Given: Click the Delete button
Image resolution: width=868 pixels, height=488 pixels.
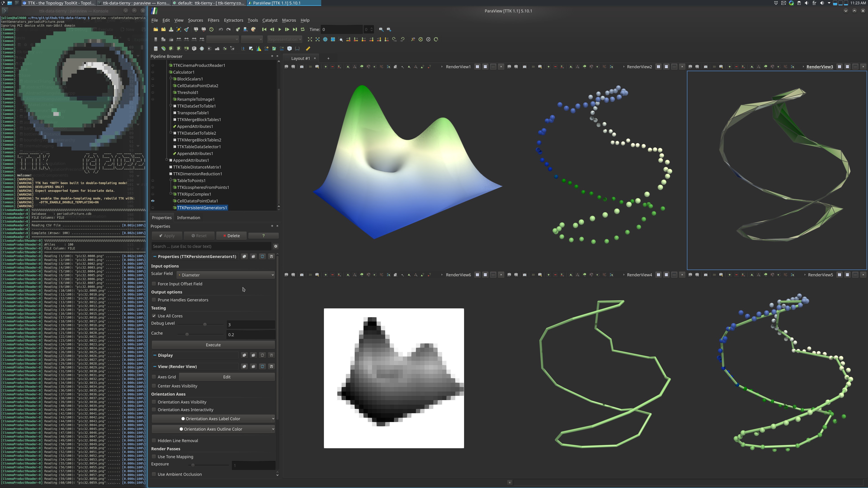Looking at the screenshot, I should point(231,236).
